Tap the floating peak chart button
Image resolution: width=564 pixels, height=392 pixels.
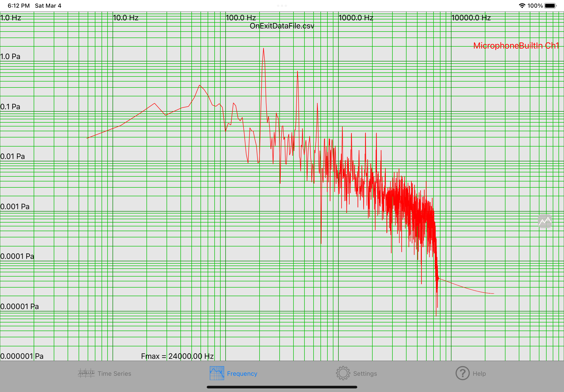[545, 221]
